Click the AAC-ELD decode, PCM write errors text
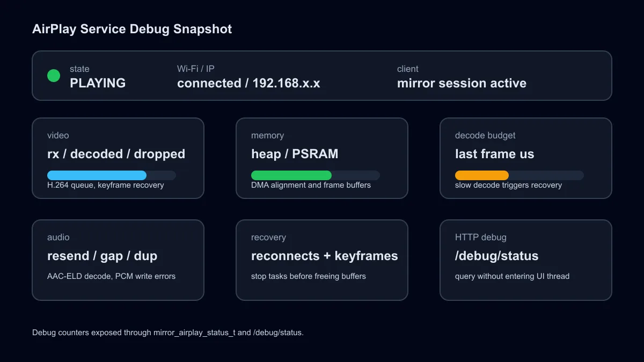644x362 pixels. 111,276
